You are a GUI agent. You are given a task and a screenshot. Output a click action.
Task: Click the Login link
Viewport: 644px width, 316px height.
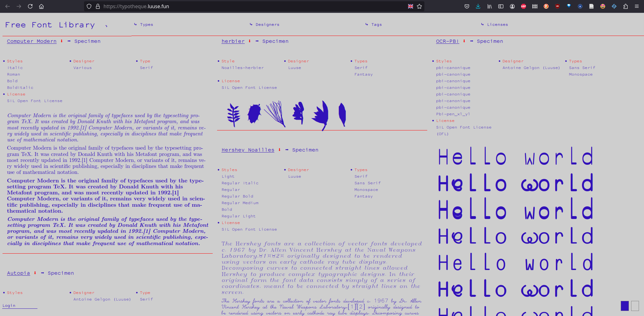tap(9, 306)
